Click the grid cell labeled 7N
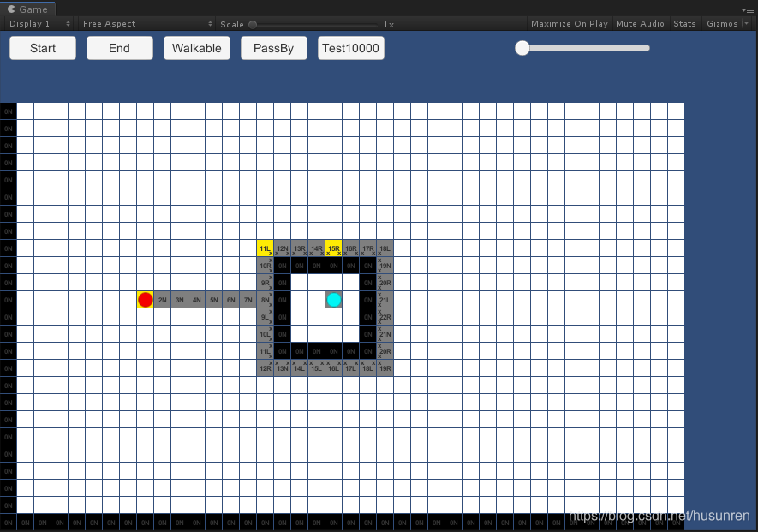This screenshot has height=532, width=758. (248, 300)
